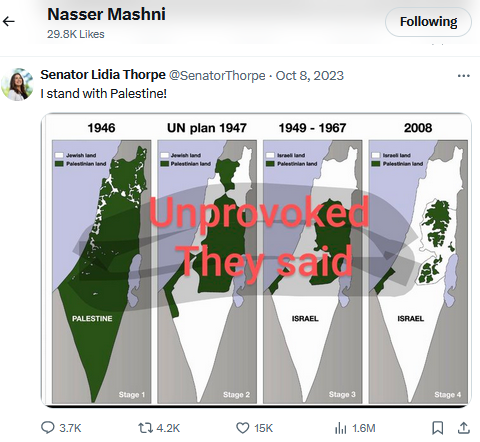Bookmark this post

tap(437, 428)
